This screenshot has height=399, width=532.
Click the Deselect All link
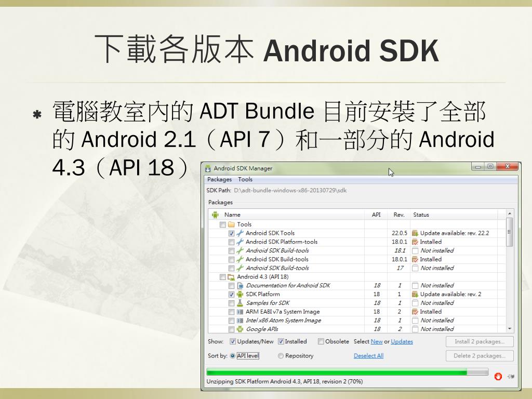pyautogui.click(x=368, y=356)
